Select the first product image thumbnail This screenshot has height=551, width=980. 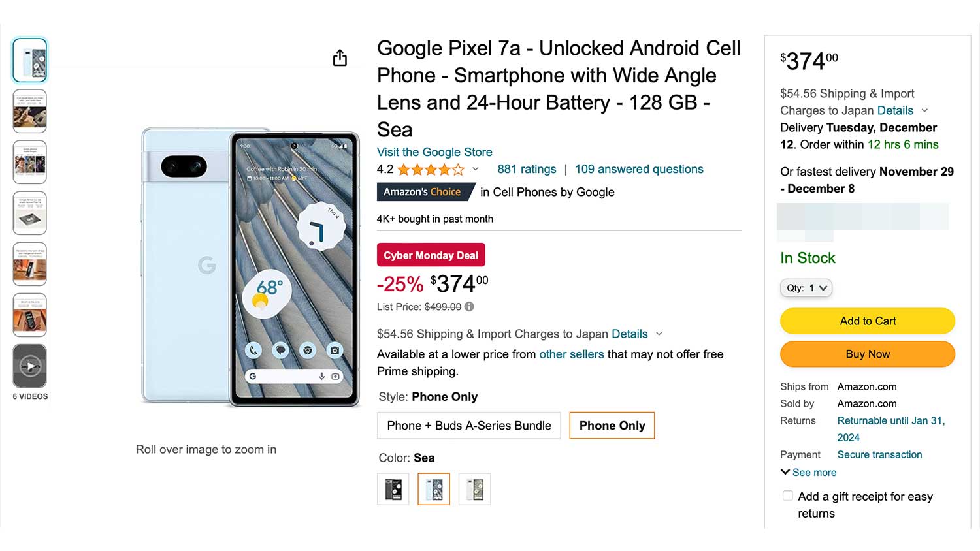pos(30,60)
